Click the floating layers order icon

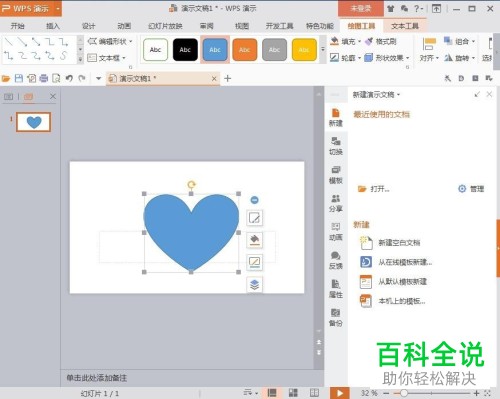click(255, 285)
